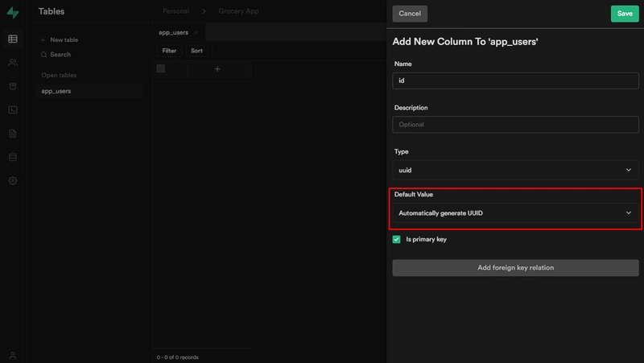
Task: Click the Supabase logo icon
Action: pyautogui.click(x=13, y=13)
